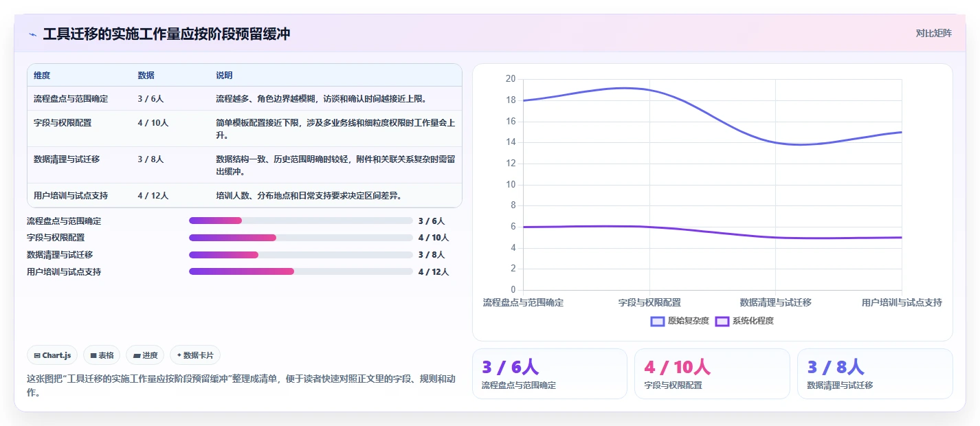Click description starting 简单模板配置接近下限
980x426 pixels.
[335, 129]
